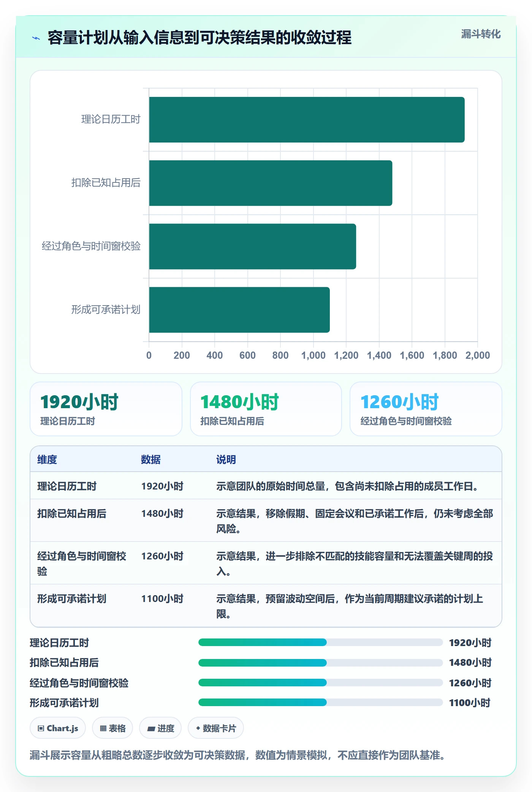Screen dimensions: 532x792
Task: Click the 说明 column header
Action: (226, 459)
